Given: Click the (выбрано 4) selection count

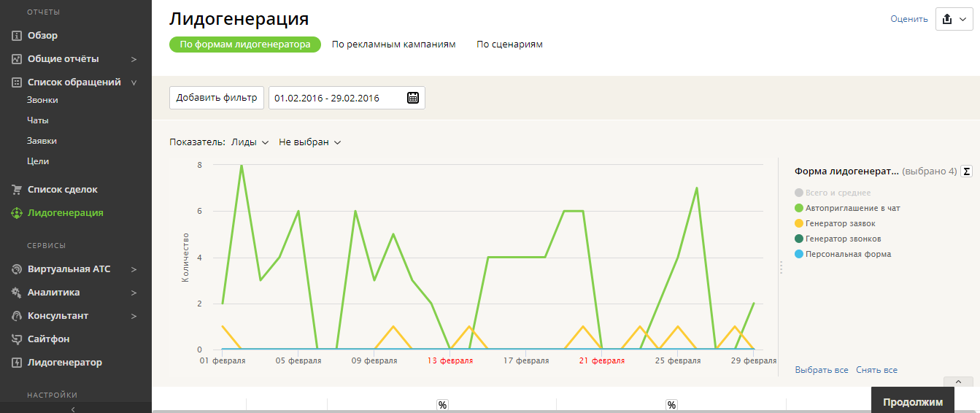Looking at the screenshot, I should coord(930,171).
